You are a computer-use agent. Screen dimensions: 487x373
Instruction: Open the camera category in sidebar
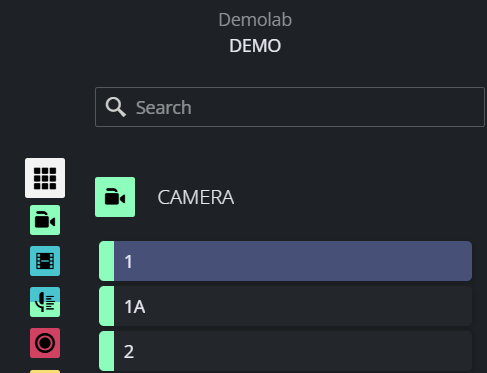tap(45, 220)
